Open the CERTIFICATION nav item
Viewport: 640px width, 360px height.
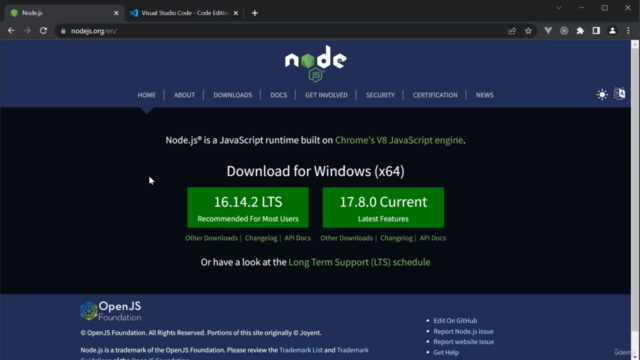click(435, 95)
